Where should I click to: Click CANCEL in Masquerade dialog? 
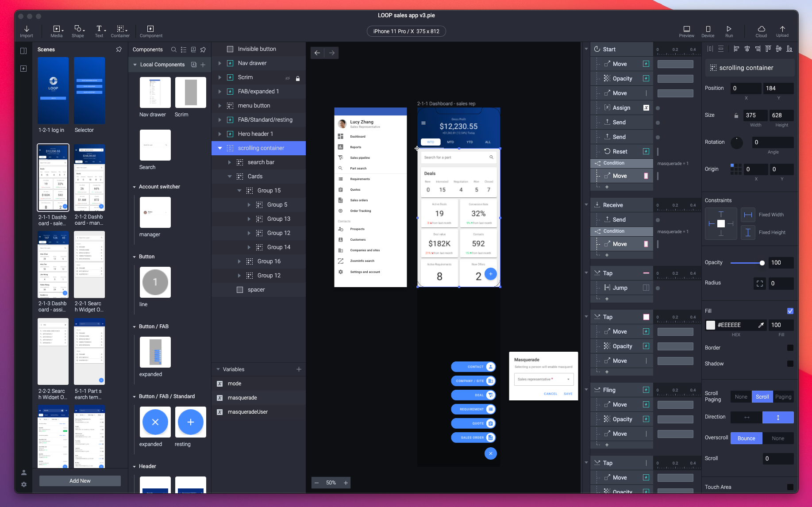pos(550,394)
